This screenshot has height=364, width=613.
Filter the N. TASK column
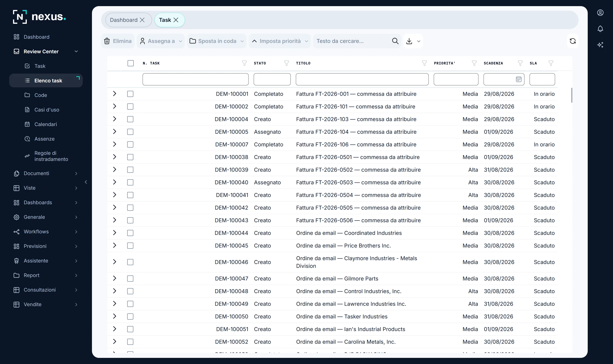point(244,63)
